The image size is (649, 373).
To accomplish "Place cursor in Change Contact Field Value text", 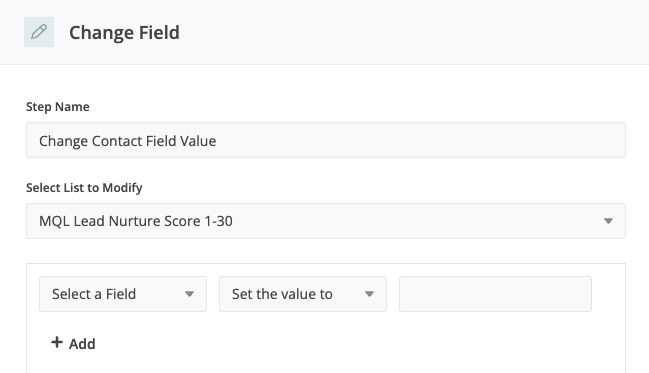I will [127, 141].
